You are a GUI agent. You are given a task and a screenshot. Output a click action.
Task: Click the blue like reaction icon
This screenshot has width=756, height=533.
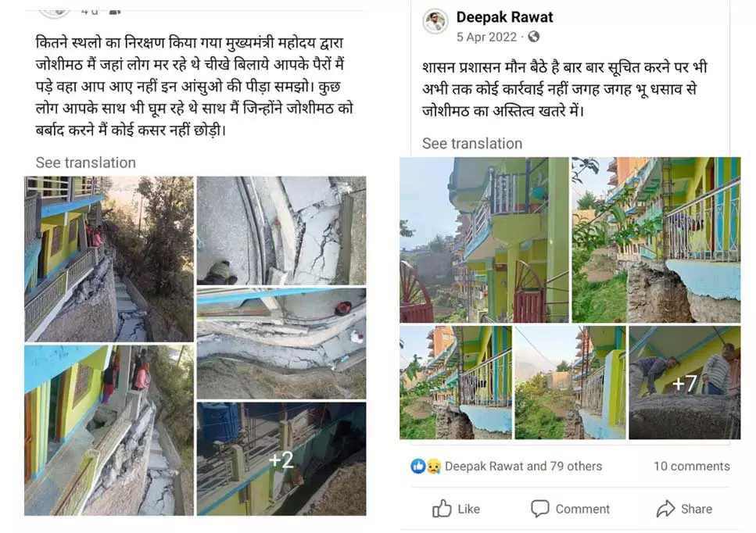pos(417,466)
